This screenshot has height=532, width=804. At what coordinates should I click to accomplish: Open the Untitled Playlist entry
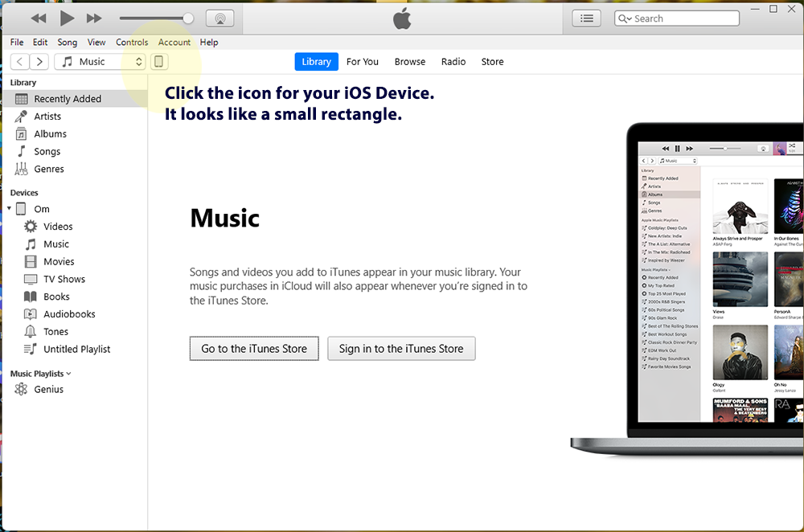pos(76,349)
